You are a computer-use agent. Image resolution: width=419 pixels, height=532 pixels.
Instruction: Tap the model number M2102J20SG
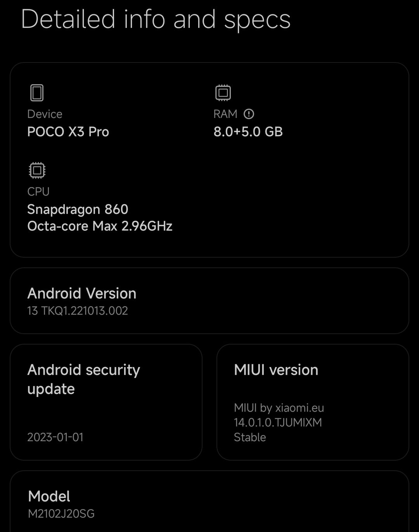tap(61, 514)
